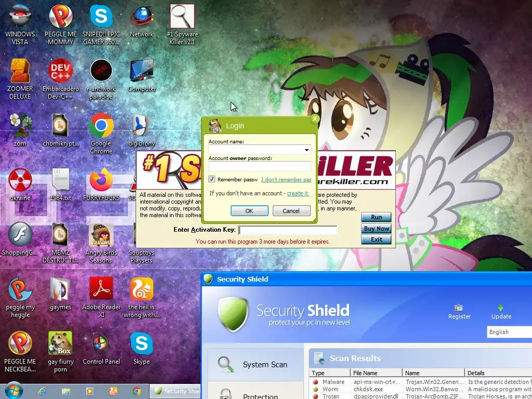Click Register in Security Shield

(459, 312)
